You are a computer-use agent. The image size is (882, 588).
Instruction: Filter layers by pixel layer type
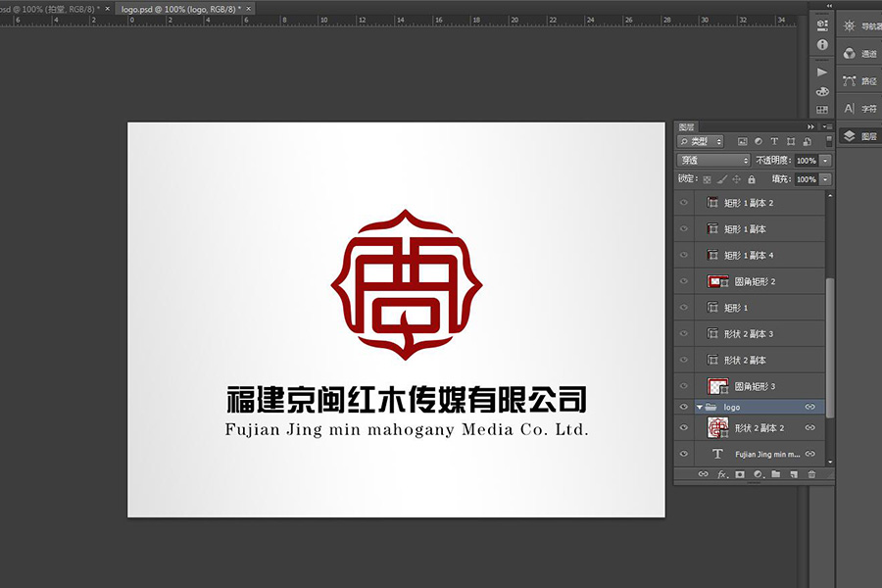pos(743,142)
